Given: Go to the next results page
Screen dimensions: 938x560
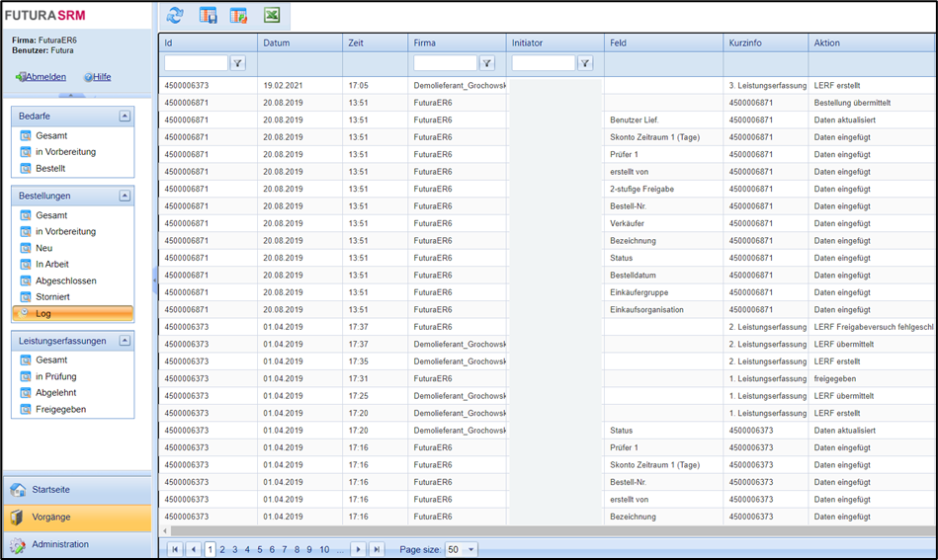Looking at the screenshot, I should point(359,549).
